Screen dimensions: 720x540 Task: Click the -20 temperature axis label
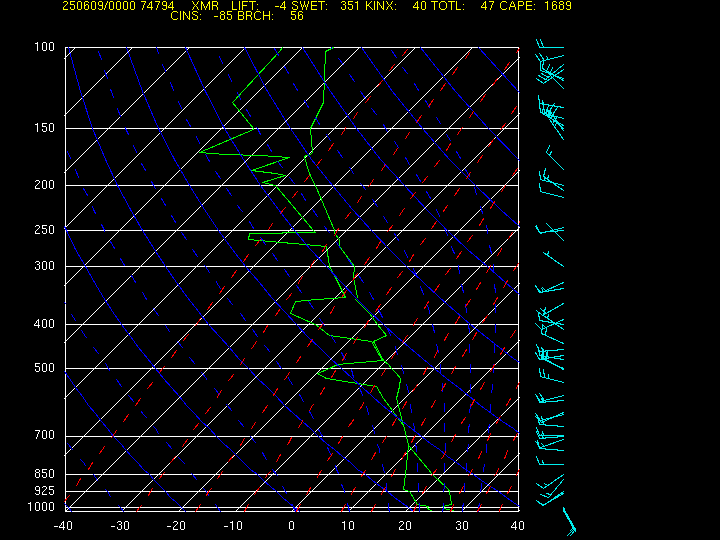(176, 526)
